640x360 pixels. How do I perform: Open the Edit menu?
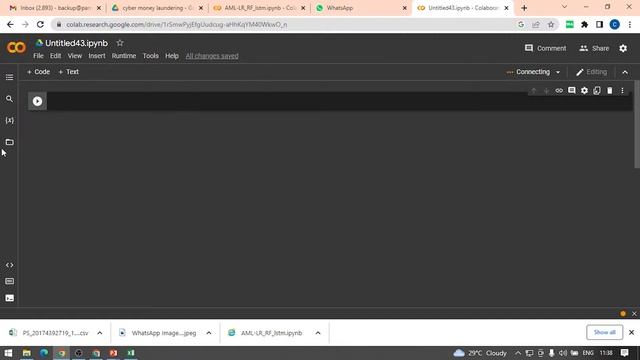[56, 56]
